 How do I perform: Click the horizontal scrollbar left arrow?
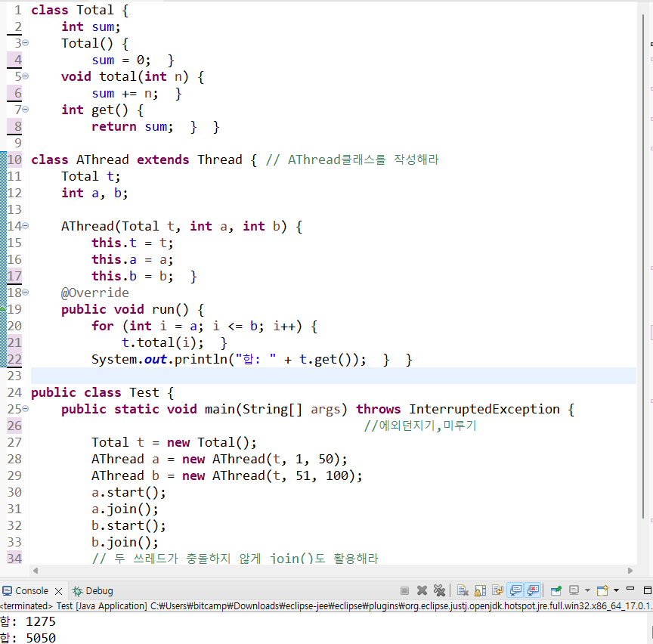click(36, 570)
